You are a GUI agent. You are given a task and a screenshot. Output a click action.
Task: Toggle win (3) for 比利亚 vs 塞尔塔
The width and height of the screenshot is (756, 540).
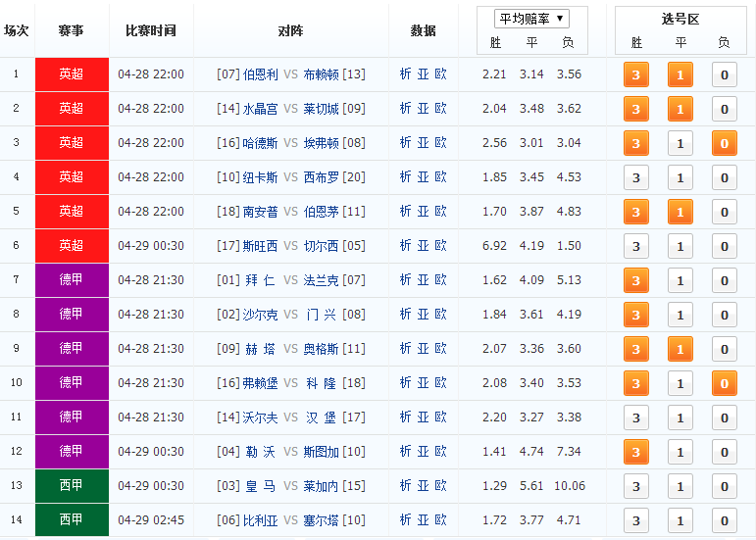(x=636, y=520)
